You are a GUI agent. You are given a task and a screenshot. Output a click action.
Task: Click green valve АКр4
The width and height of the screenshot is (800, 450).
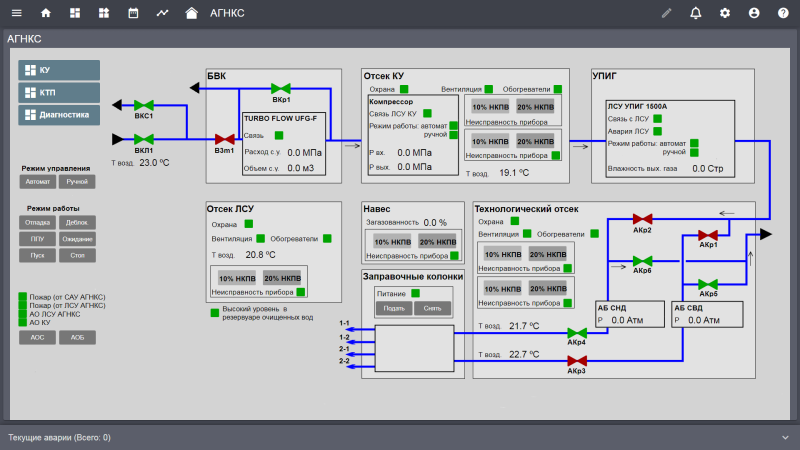pos(577,333)
